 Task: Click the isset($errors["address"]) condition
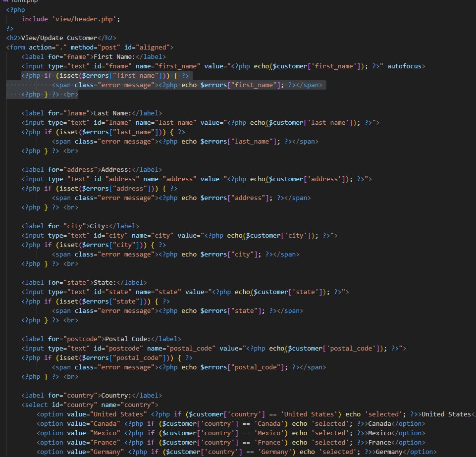tap(107, 189)
